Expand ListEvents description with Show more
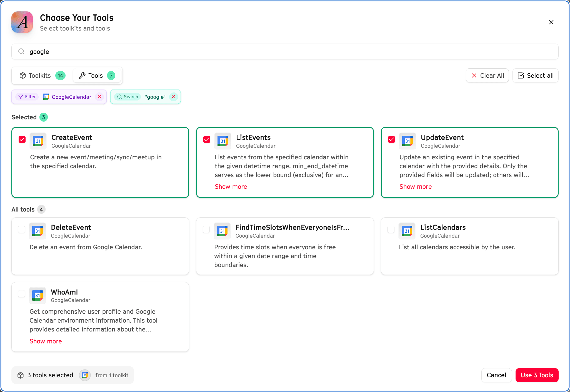Image resolution: width=570 pixels, height=392 pixels. pos(231,187)
